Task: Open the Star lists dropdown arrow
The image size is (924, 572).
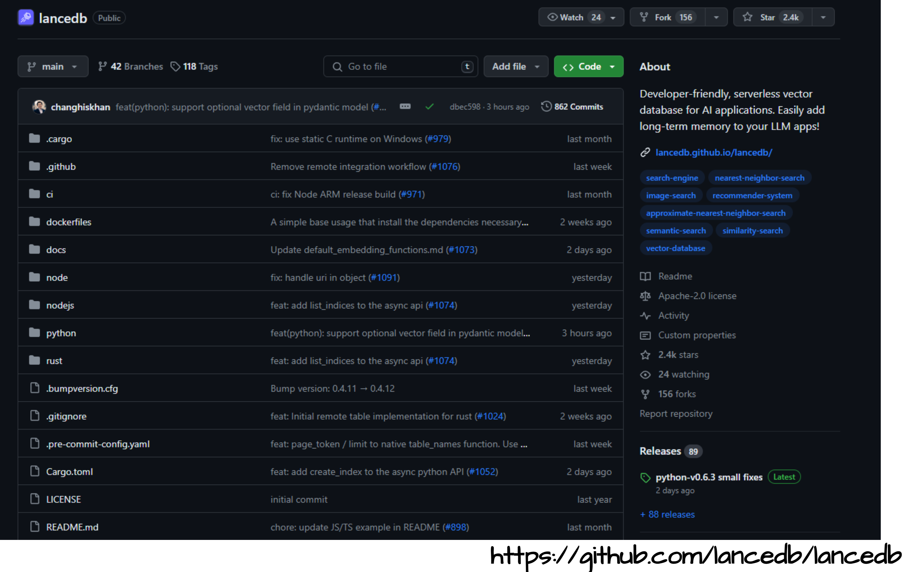Action: click(823, 17)
